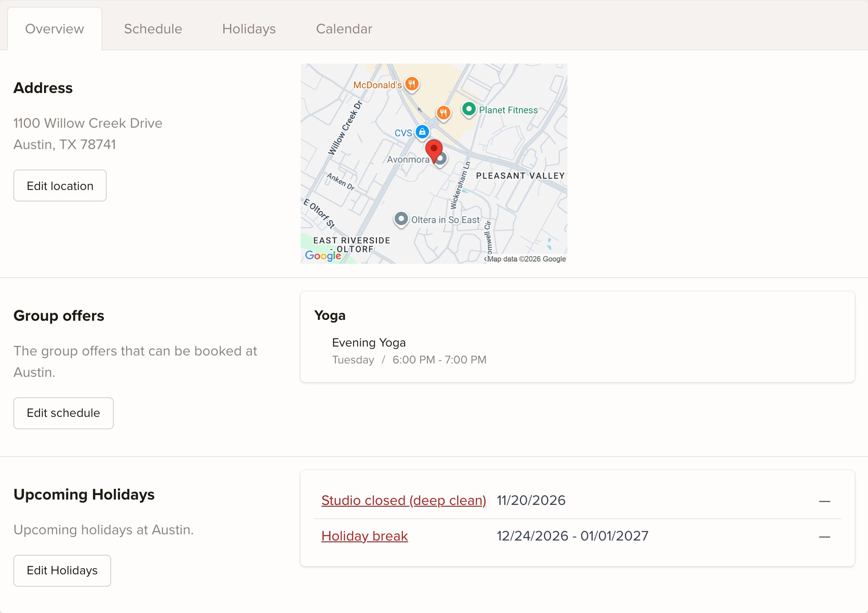Click the dash icon for Studio closed row
868x613 pixels.
point(825,501)
